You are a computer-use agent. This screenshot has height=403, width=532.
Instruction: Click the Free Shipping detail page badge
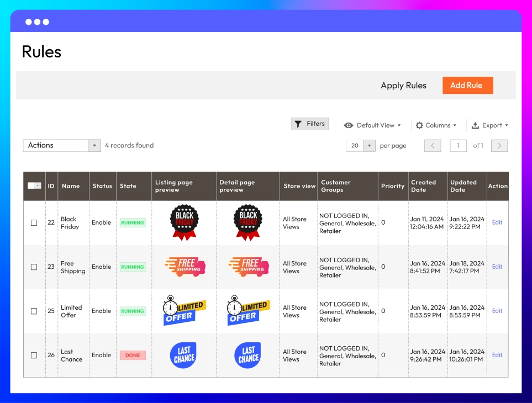(x=247, y=267)
